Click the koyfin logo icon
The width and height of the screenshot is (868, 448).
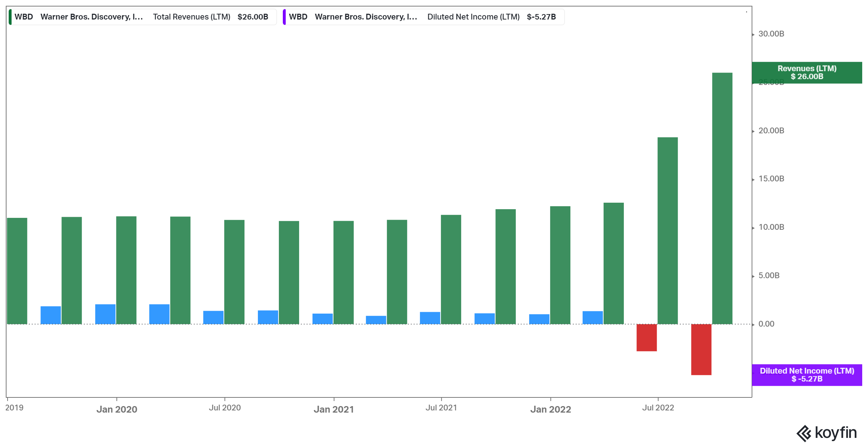pos(804,433)
